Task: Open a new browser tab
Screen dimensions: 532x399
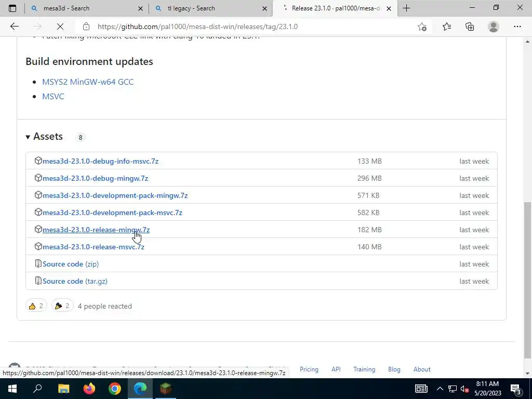Action: (406, 8)
